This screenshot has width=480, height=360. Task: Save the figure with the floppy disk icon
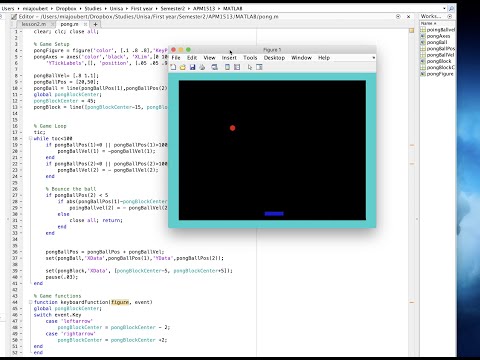tap(192, 67)
